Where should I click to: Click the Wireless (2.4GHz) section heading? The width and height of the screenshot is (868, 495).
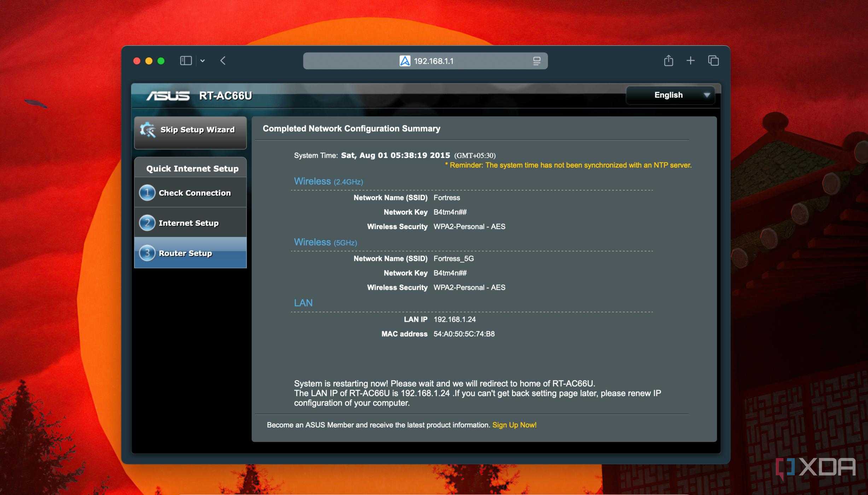tap(328, 181)
